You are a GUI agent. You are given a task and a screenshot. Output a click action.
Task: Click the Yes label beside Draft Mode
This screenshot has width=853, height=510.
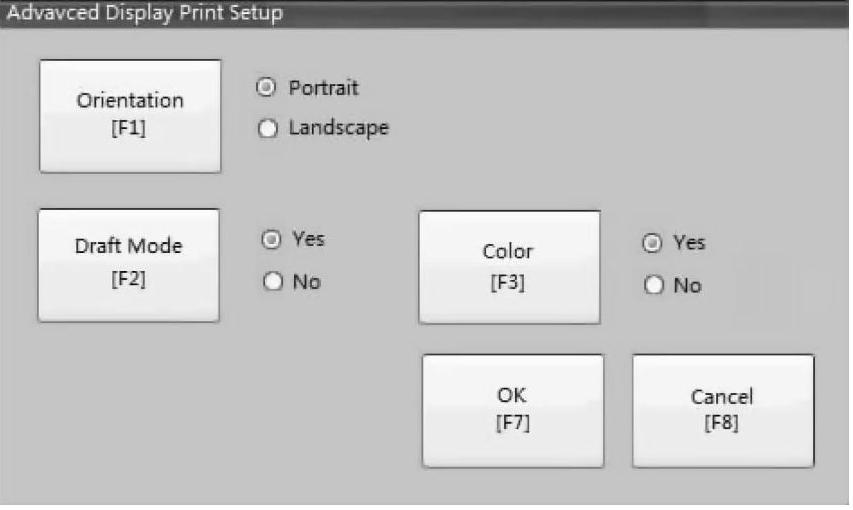pos(308,239)
